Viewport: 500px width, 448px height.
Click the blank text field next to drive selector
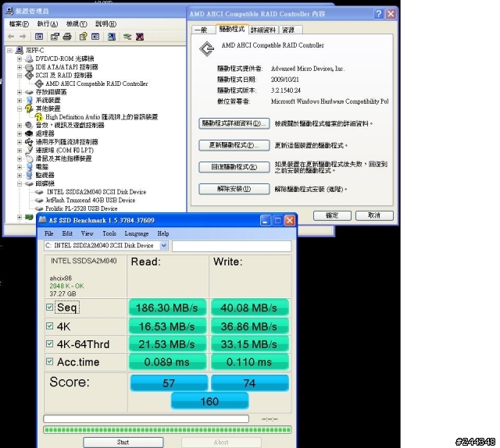point(231,246)
